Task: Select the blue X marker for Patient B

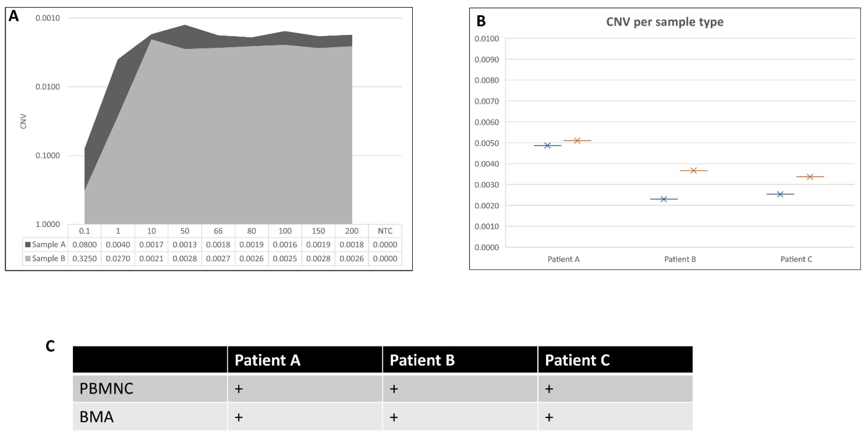Action: [x=663, y=199]
